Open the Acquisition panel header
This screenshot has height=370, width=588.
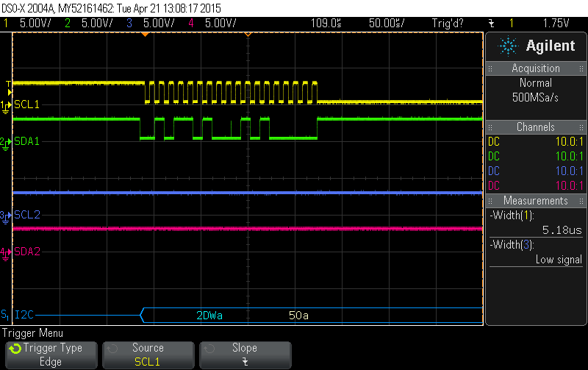536,68
